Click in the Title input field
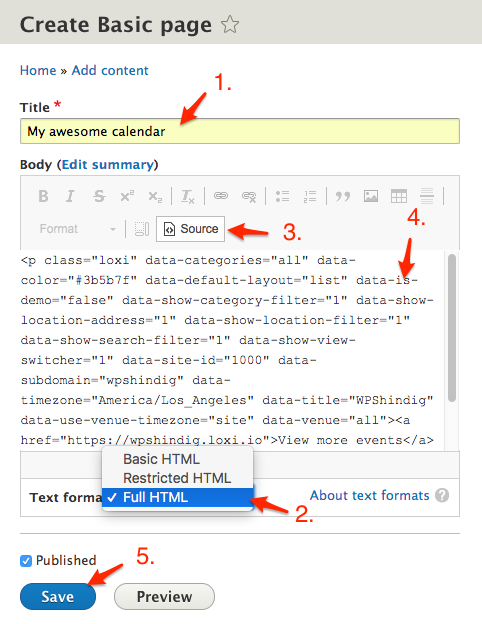Viewport: 482px width, 624px height. point(240,131)
